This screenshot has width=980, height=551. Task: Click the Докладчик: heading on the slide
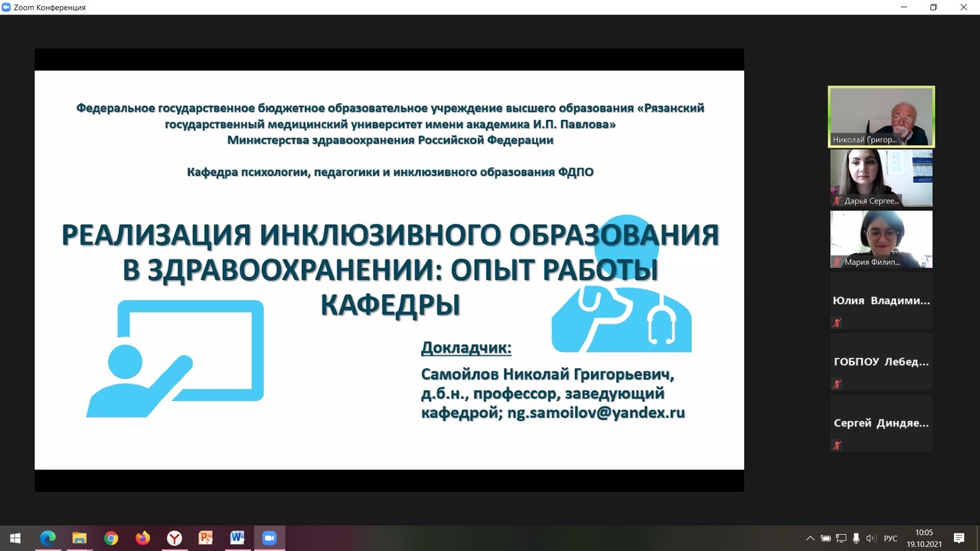466,348
